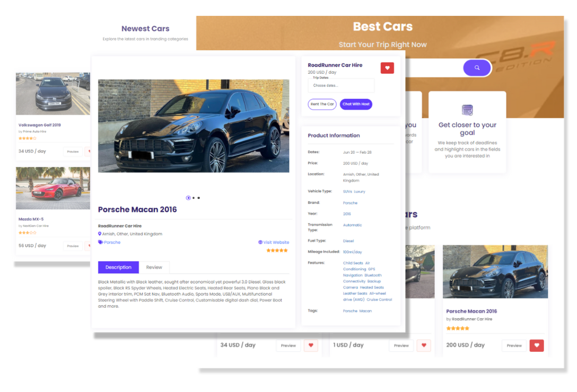Select the Description tab

tap(118, 267)
